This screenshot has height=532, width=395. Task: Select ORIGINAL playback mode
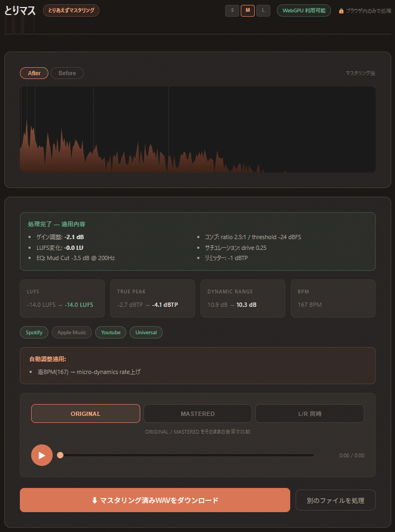[x=85, y=414]
